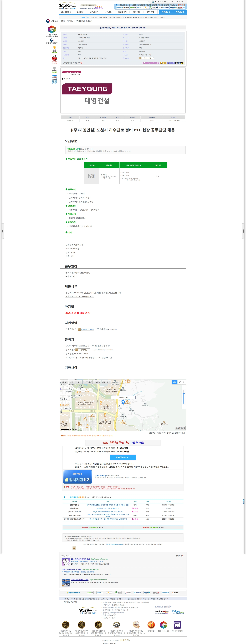Screen dimensions: 246x644
Task: Click the map zoom-in plus button
Action: tap(184, 387)
